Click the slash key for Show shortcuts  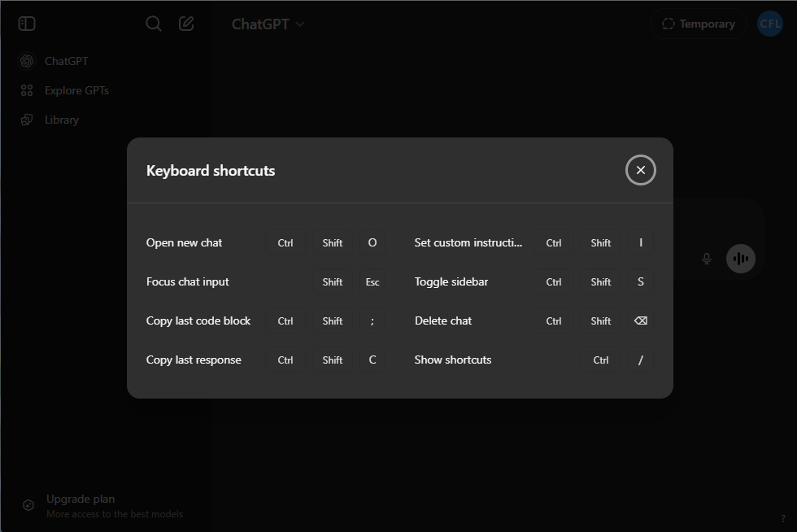641,360
